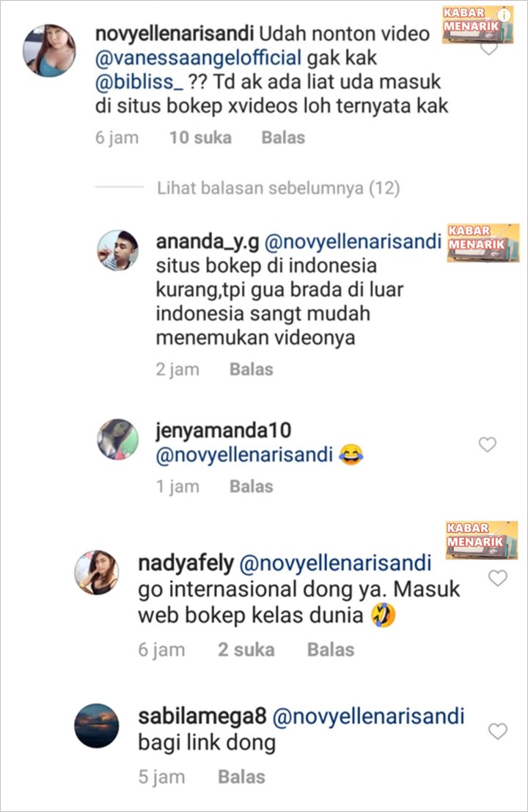
Task: Tap the heart beside nadyafely's comment
Action: pos(497,578)
